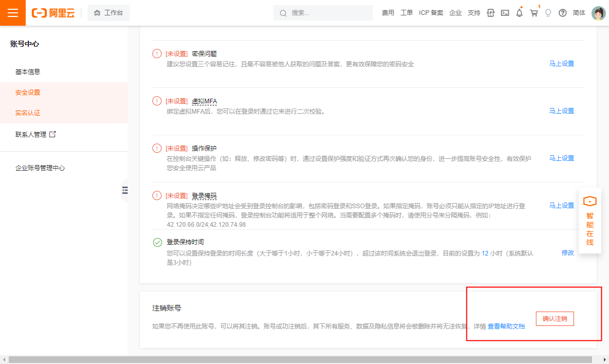Open the 简体 language dropdown

click(x=579, y=13)
